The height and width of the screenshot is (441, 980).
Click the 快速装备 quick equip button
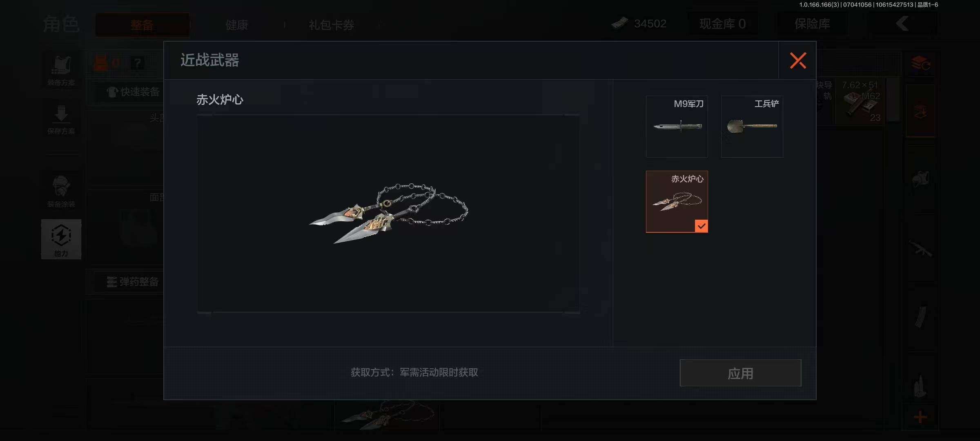click(x=134, y=92)
